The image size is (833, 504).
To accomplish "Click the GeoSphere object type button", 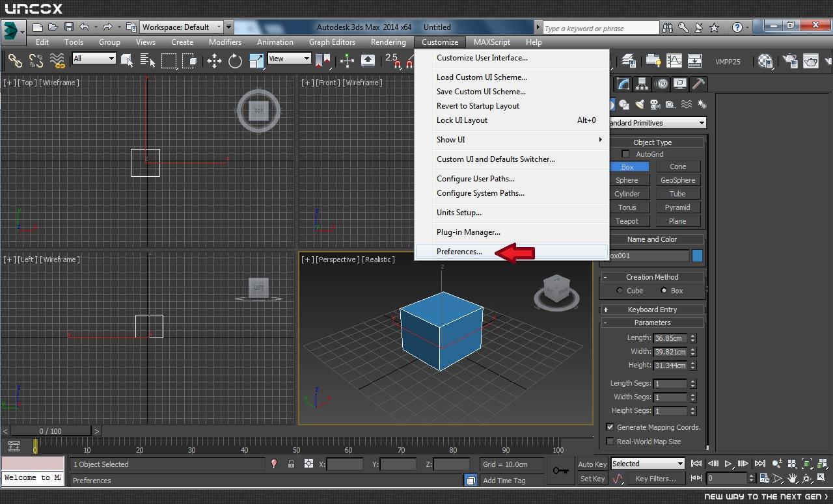I will click(x=677, y=180).
